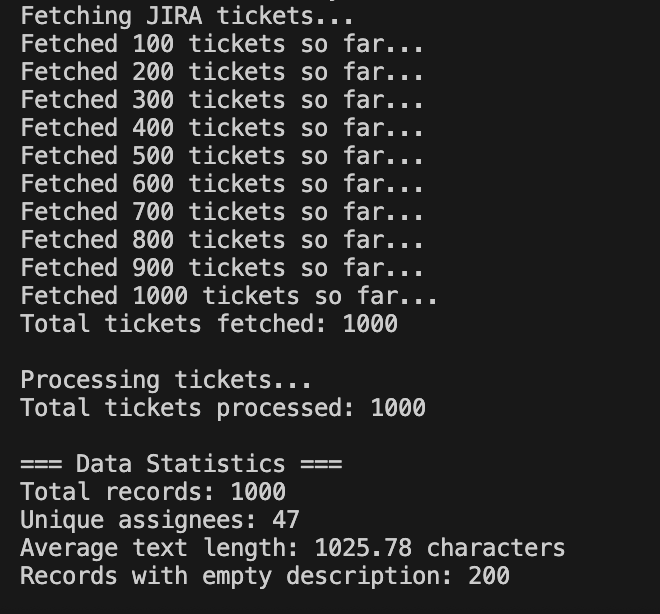Click the unique assignees count 47
This screenshot has width=660, height=614.
[286, 520]
